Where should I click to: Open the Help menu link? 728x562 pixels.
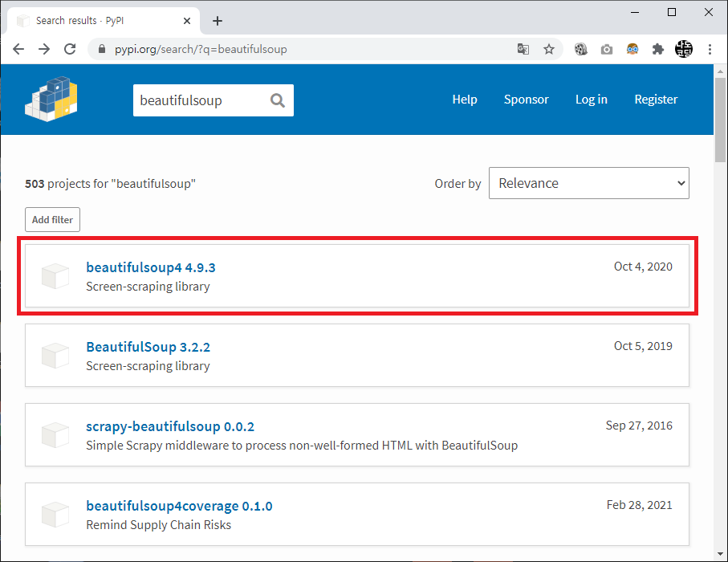(465, 100)
